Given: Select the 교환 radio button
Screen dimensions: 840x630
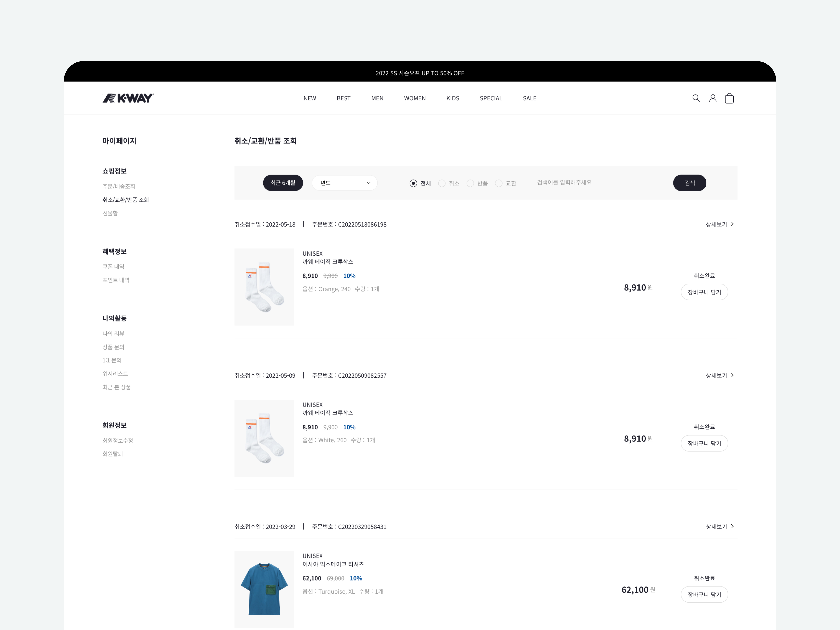Looking at the screenshot, I should [499, 183].
